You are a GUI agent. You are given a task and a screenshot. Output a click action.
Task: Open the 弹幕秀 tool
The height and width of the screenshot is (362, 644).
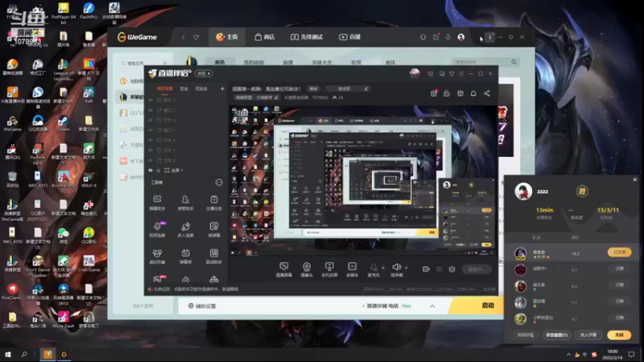185,256
